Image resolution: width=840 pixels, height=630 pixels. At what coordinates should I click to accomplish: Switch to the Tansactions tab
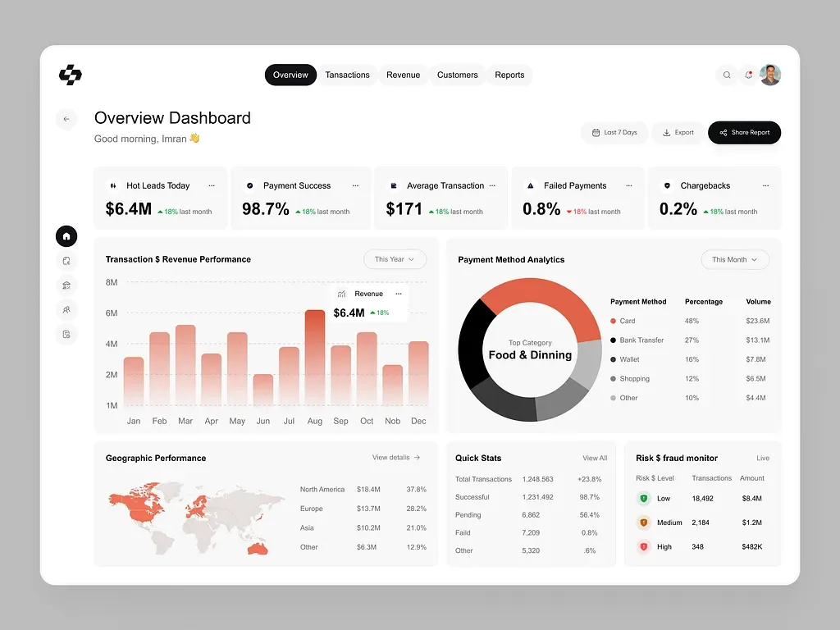click(347, 75)
